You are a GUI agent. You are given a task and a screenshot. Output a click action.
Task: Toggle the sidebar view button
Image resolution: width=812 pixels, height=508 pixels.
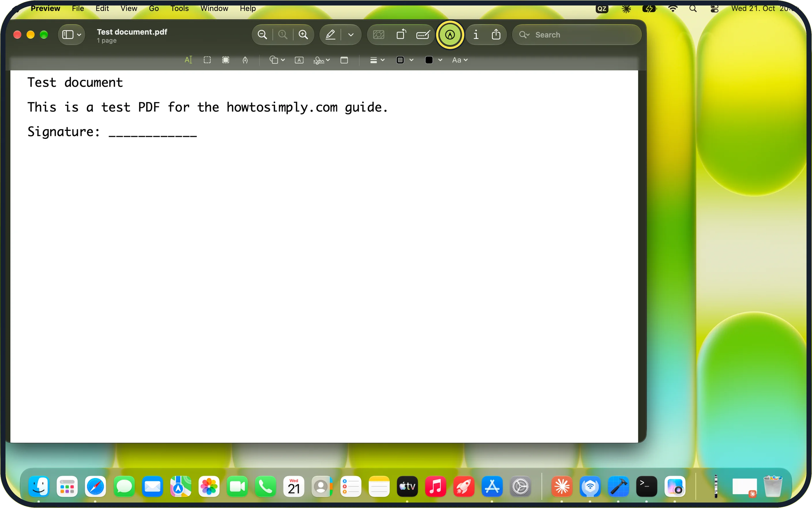pyautogui.click(x=68, y=35)
